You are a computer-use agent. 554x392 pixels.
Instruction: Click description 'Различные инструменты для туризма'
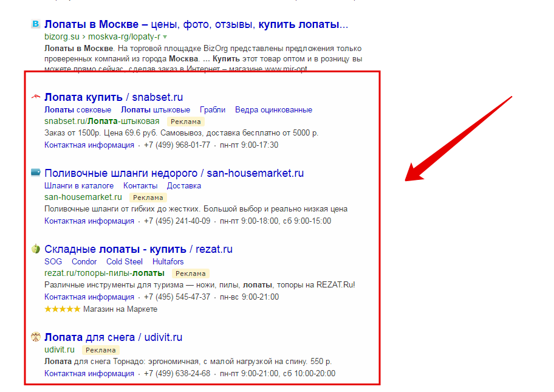114,285
